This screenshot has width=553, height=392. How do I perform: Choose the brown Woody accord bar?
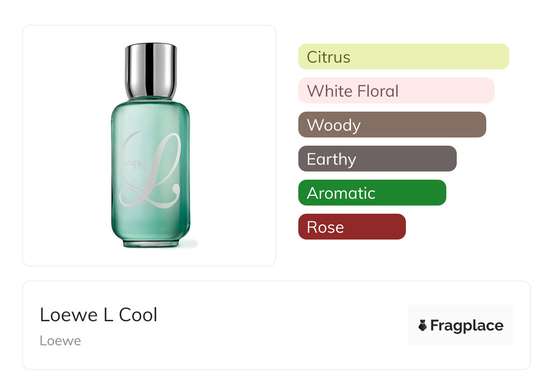[392, 125]
